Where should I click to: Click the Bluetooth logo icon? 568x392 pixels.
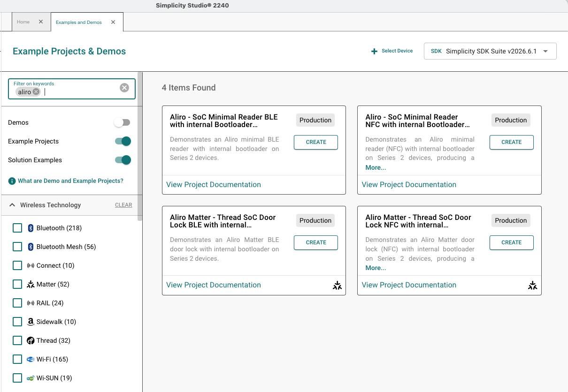pos(31,228)
